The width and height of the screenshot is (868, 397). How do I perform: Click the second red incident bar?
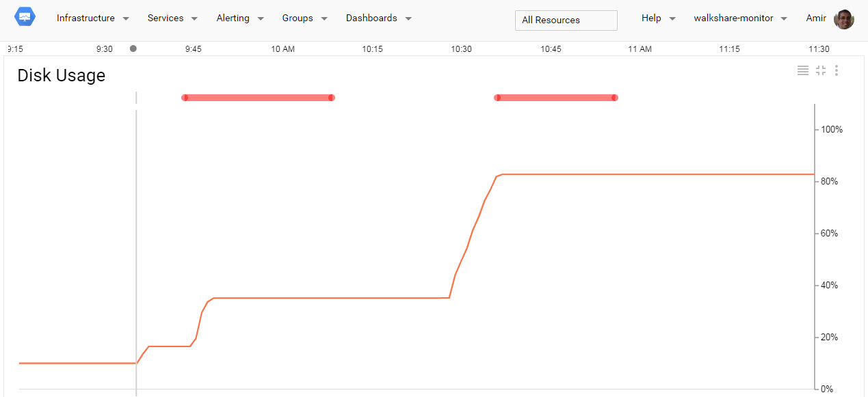coord(556,98)
